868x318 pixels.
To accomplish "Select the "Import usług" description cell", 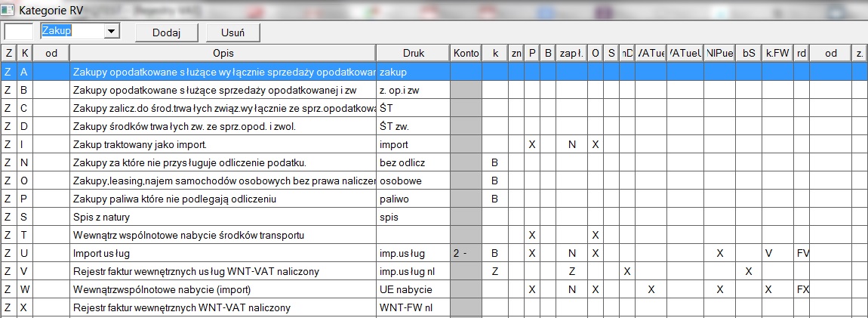I will [x=223, y=253].
